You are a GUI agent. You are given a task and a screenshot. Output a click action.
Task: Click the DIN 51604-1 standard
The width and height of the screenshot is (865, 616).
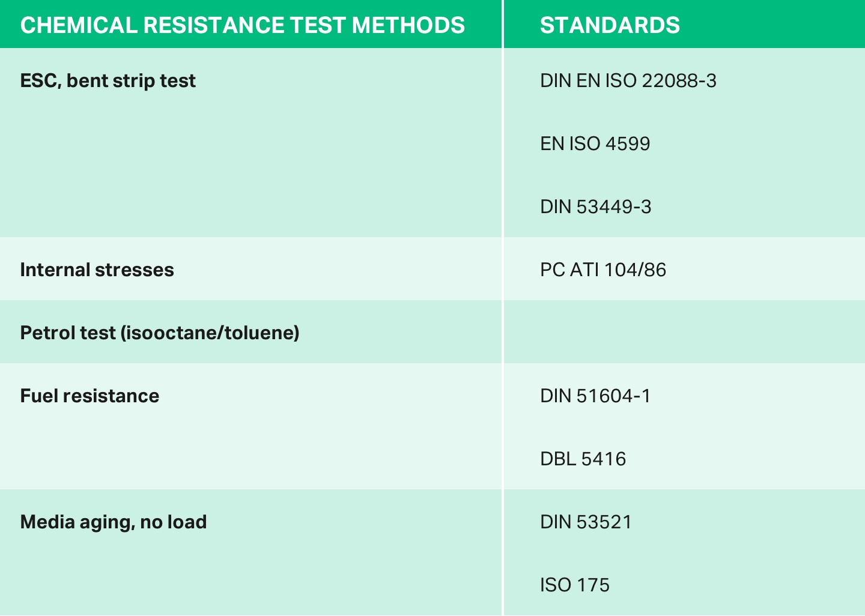click(x=595, y=396)
